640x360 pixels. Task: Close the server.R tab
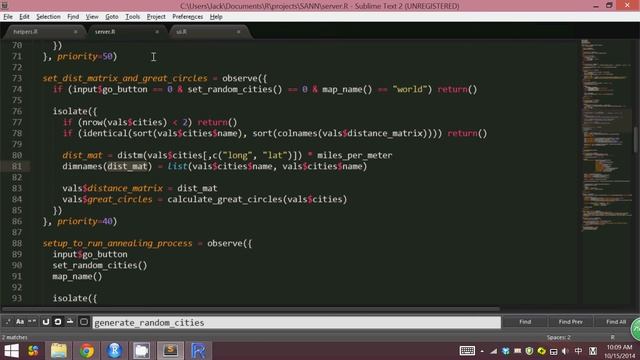point(157,31)
